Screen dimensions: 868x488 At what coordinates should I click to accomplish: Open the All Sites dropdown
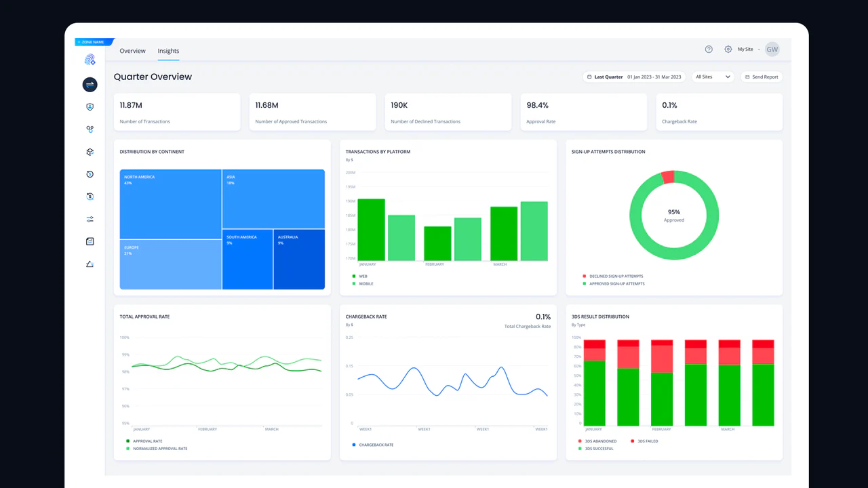(713, 77)
